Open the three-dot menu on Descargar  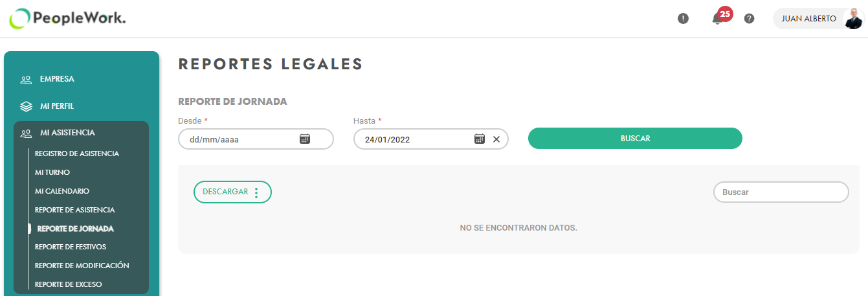pos(256,192)
